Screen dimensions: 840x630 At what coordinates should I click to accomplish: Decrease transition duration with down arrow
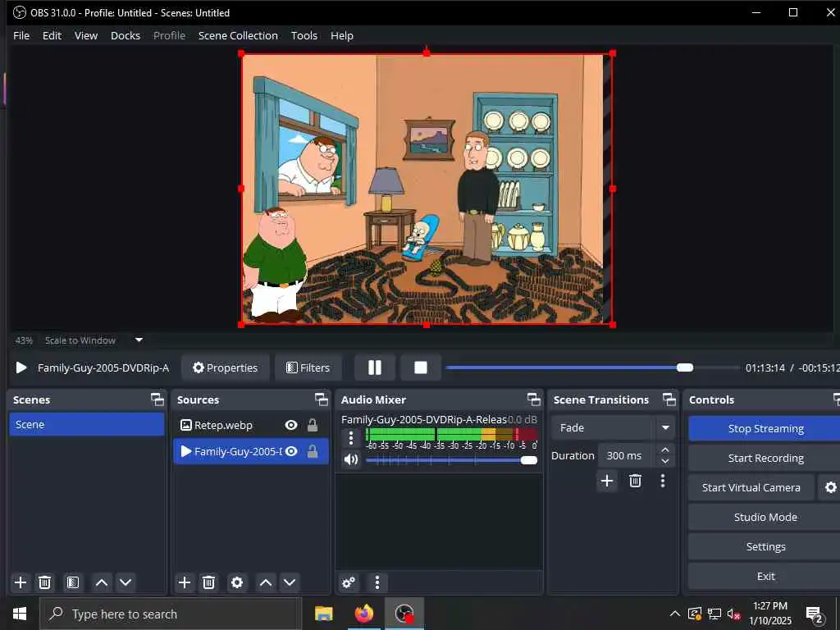664,461
